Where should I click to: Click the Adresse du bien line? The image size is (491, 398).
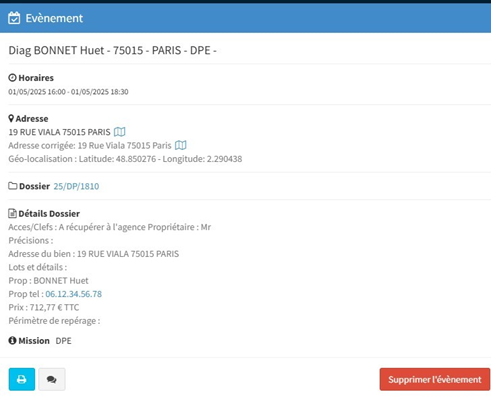click(x=94, y=254)
